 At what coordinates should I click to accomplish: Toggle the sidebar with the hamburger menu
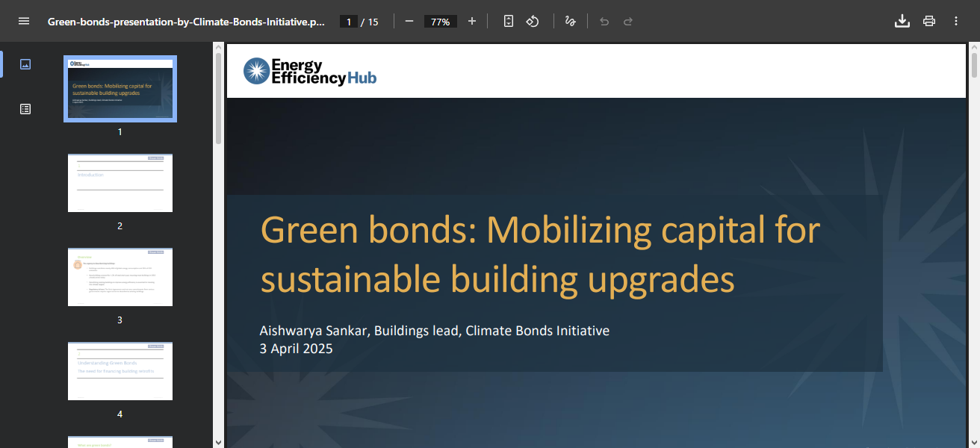pos(24,21)
